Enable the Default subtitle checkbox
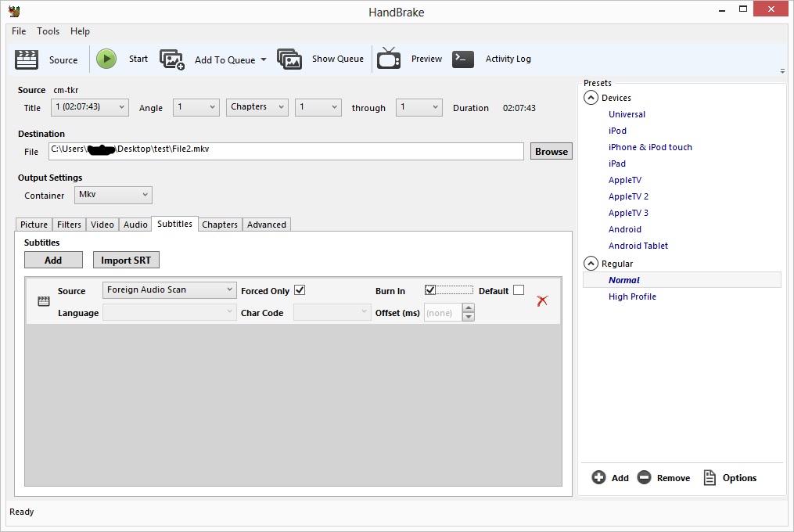The height and width of the screenshot is (532, 794). click(519, 289)
